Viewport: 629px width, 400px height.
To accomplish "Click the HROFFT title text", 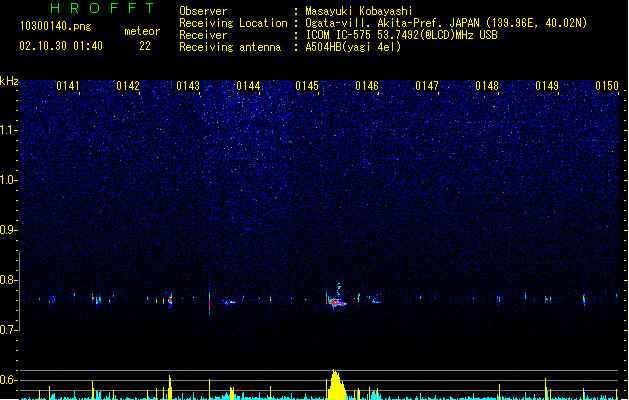I will (x=102, y=8).
